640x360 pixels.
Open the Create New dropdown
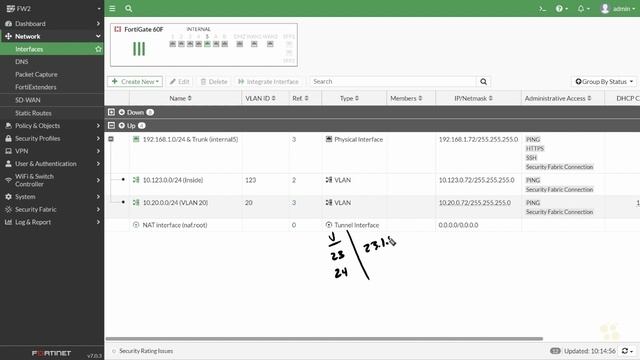pos(135,82)
